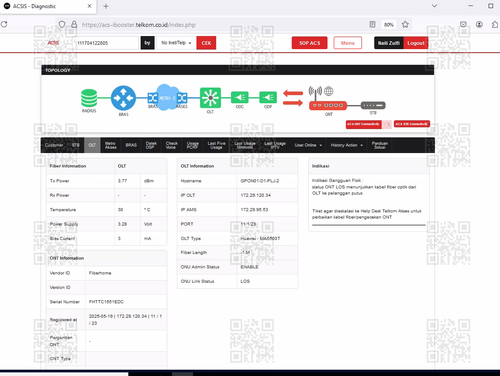Click the number search input field
500x376 pixels.
(106, 43)
